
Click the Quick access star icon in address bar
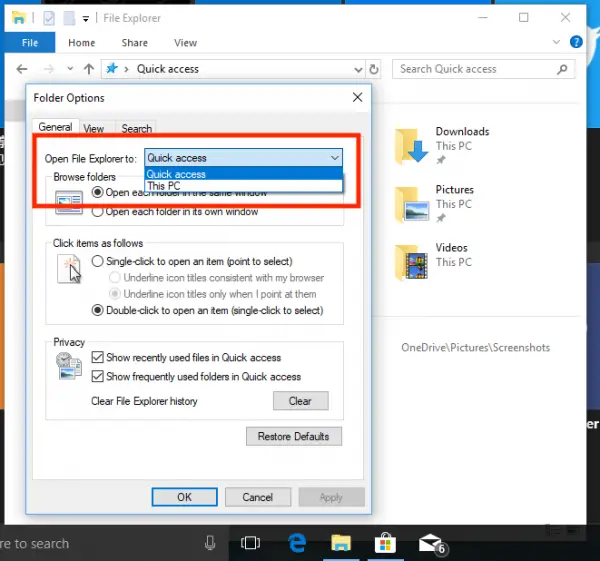coord(112,69)
